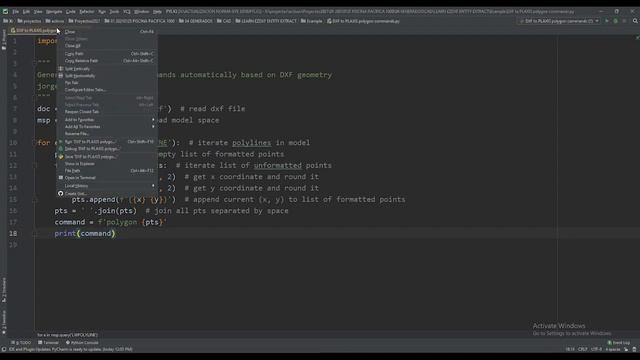Click the GitHub icon next to Create Gist
Screen dimensions: 640x360
point(61,194)
